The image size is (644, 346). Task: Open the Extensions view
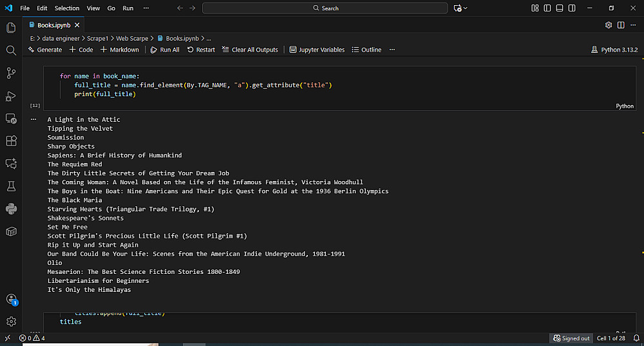(x=11, y=141)
